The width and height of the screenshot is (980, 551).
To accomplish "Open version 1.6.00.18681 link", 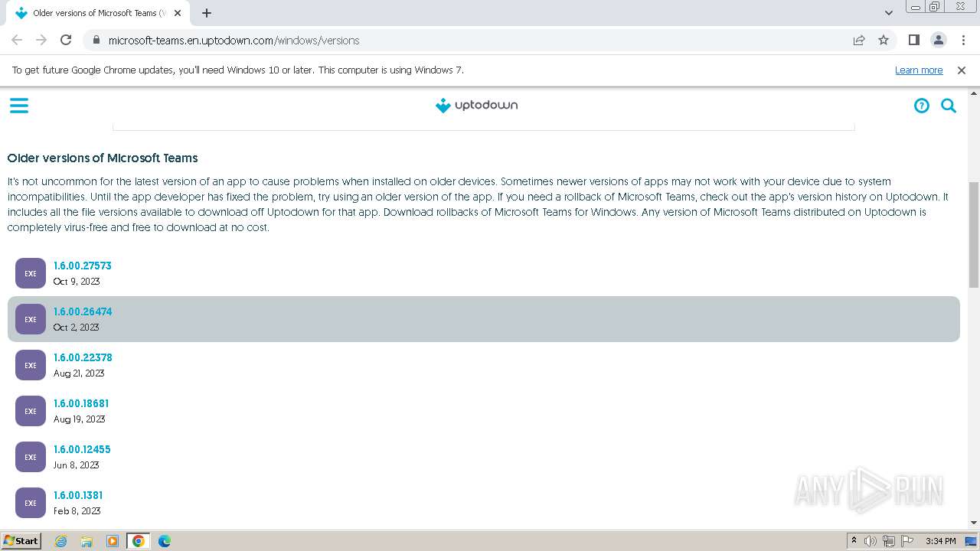I will tap(80, 403).
